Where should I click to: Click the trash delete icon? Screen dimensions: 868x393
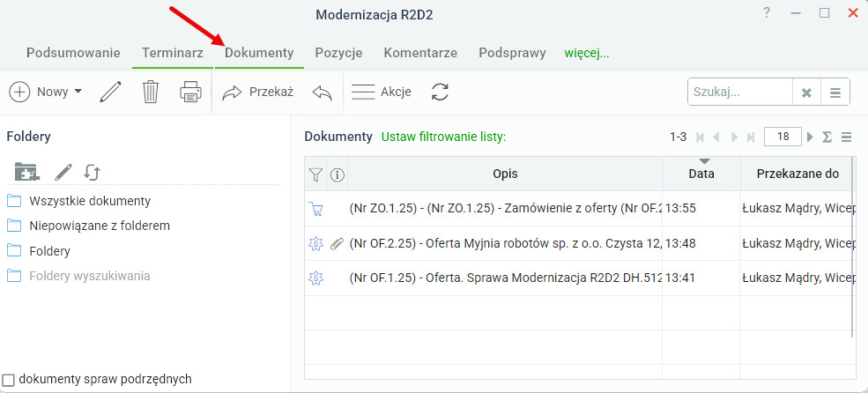pos(151,92)
